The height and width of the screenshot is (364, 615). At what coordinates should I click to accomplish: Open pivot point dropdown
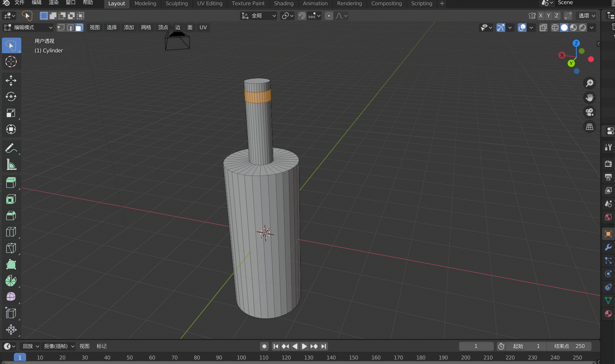287,16
